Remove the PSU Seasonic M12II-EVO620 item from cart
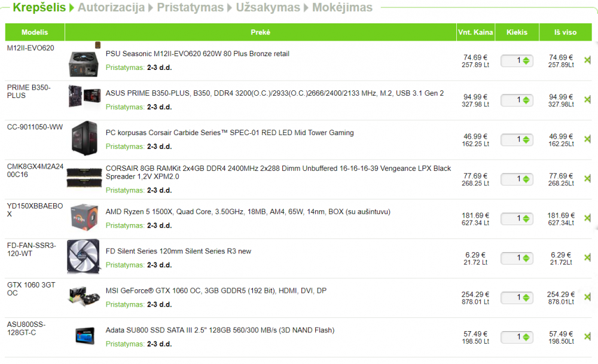The width and height of the screenshot is (598, 364). click(x=587, y=60)
